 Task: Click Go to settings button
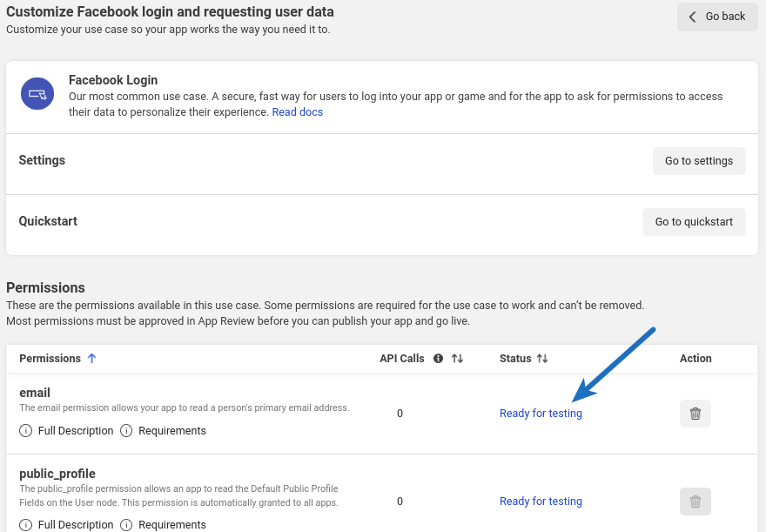pyautogui.click(x=699, y=161)
